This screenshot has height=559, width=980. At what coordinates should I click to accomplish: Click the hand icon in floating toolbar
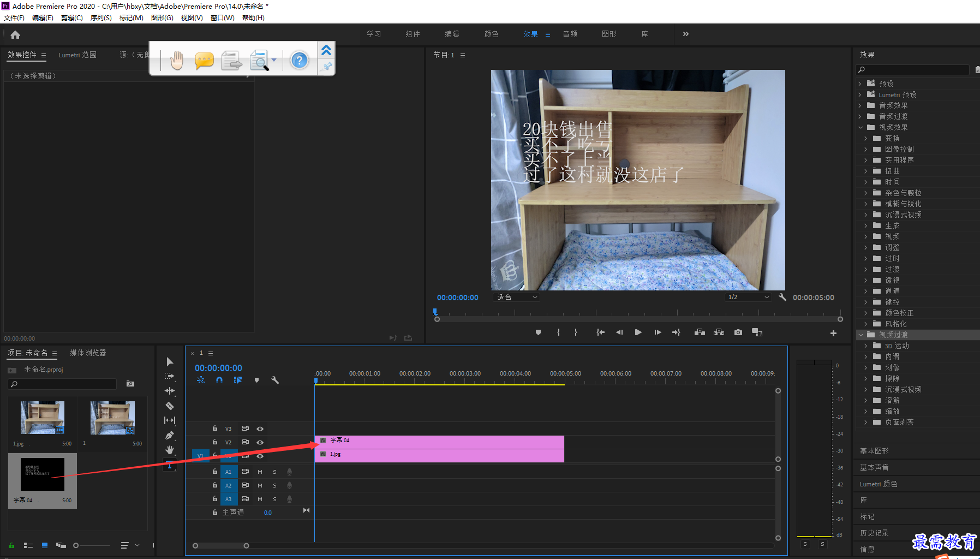point(177,60)
